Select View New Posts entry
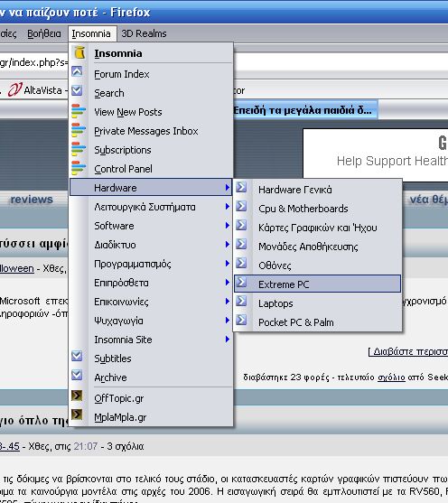 coord(151,112)
